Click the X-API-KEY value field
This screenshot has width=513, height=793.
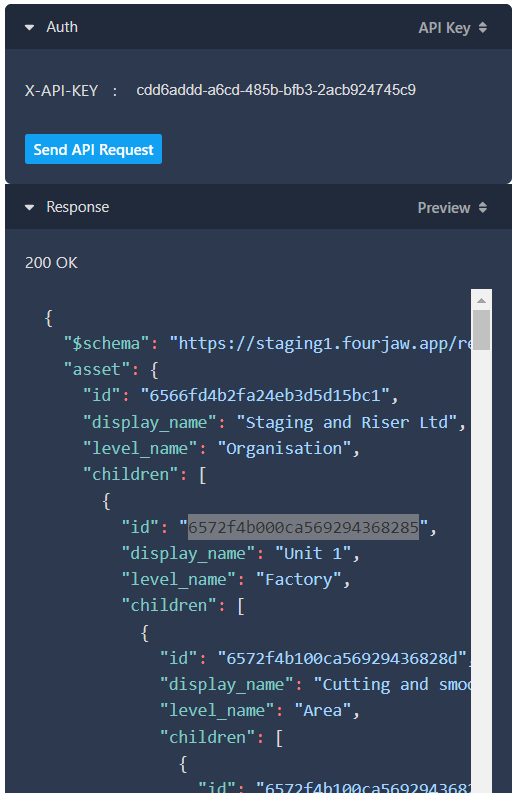pos(276,90)
